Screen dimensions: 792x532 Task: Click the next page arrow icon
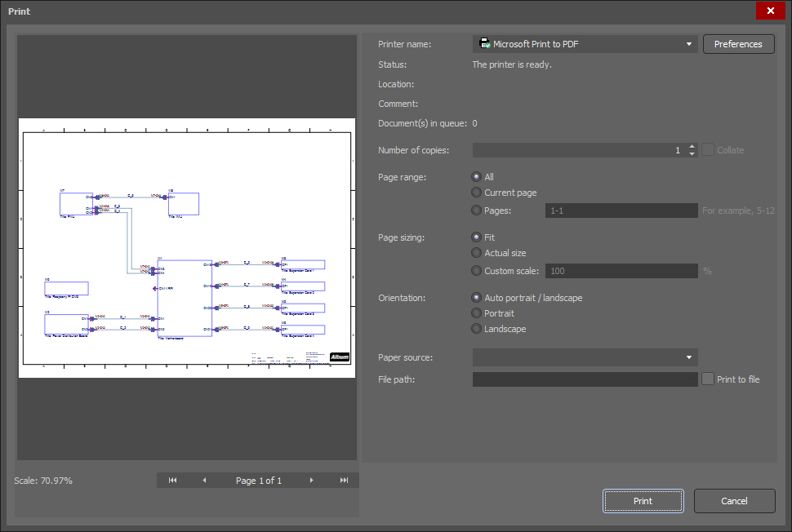tap(311, 480)
